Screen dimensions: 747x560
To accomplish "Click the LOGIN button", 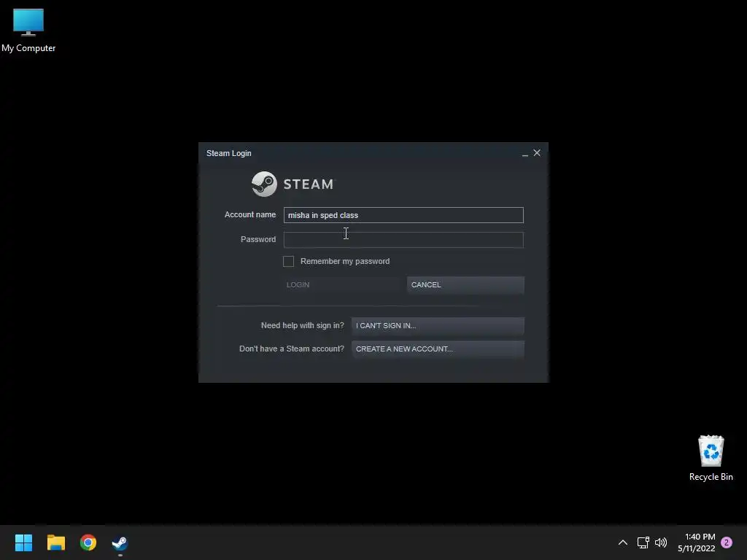I will pos(343,285).
